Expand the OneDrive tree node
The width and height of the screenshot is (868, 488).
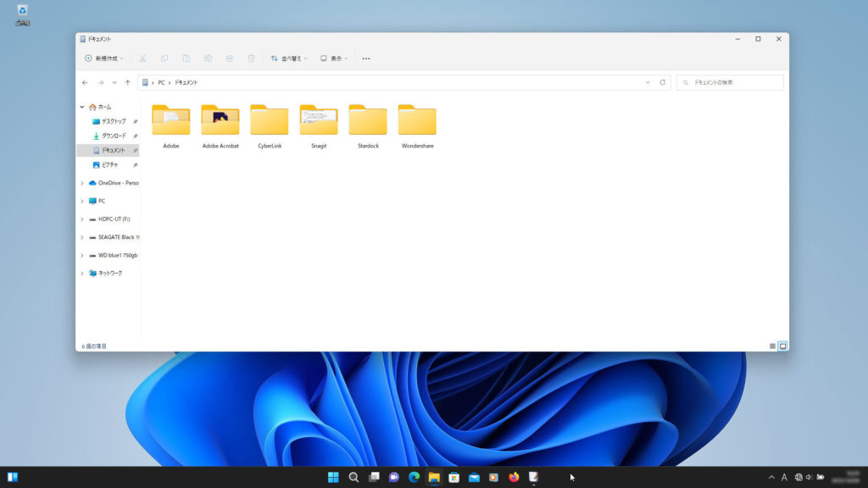point(82,183)
